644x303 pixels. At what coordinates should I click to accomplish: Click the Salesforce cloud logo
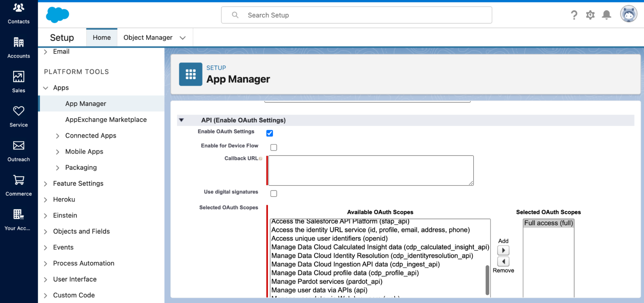(x=57, y=15)
